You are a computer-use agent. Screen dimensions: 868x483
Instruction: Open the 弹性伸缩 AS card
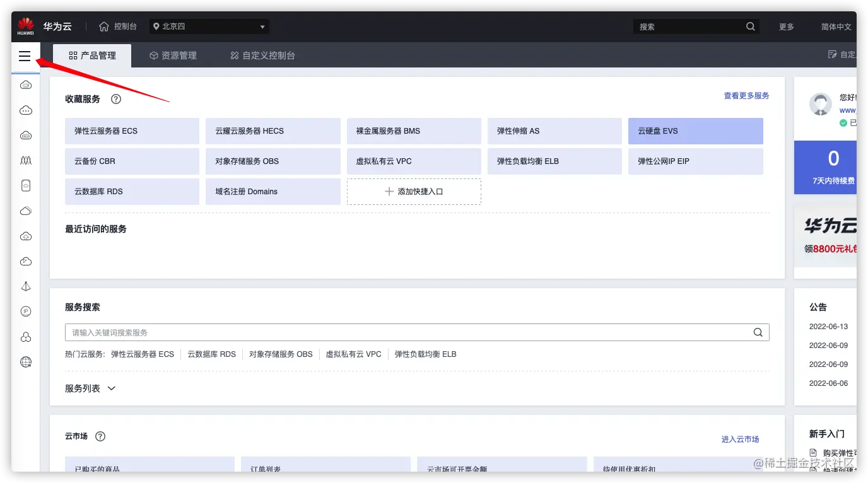click(554, 131)
